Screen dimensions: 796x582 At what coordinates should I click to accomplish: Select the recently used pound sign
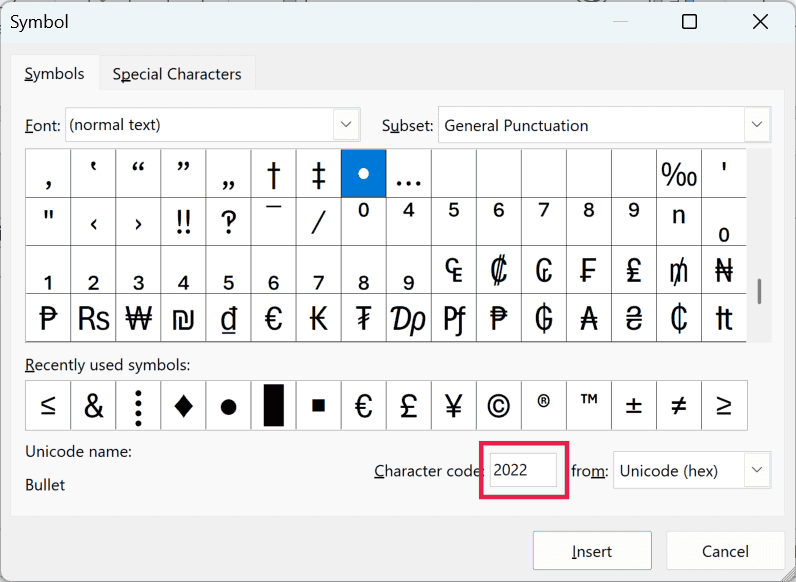click(409, 405)
